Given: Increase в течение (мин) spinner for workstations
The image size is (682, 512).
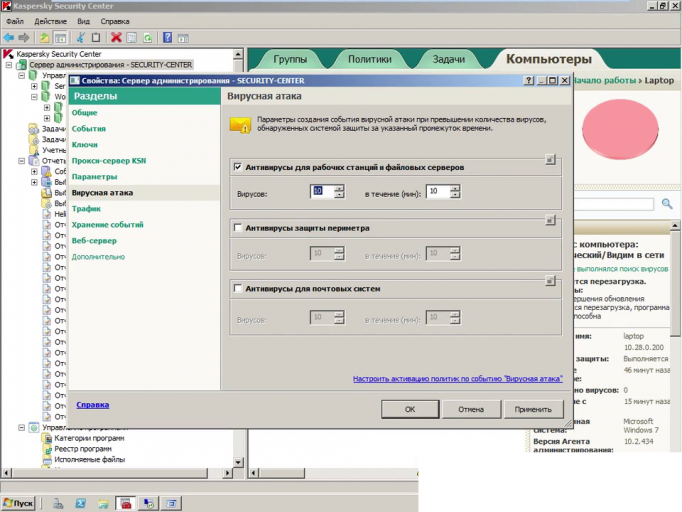Looking at the screenshot, I should point(455,188).
